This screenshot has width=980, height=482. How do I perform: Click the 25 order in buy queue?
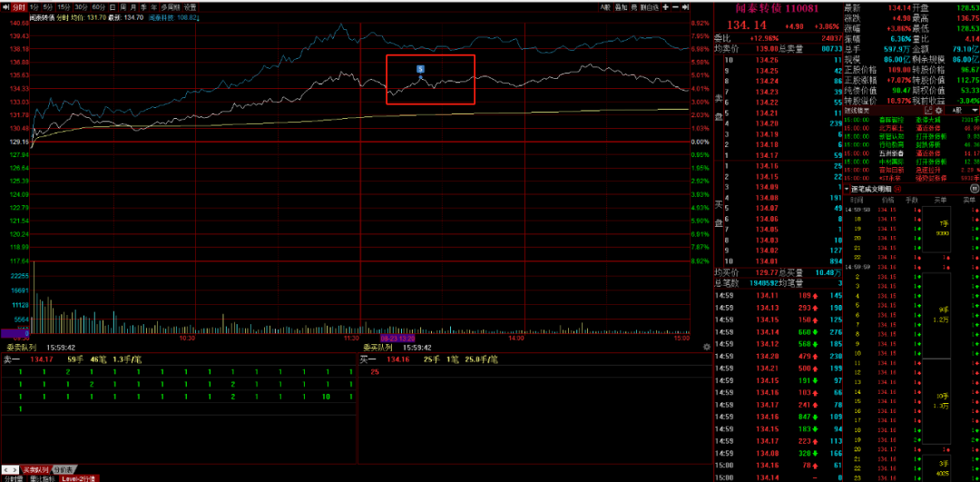375,372
